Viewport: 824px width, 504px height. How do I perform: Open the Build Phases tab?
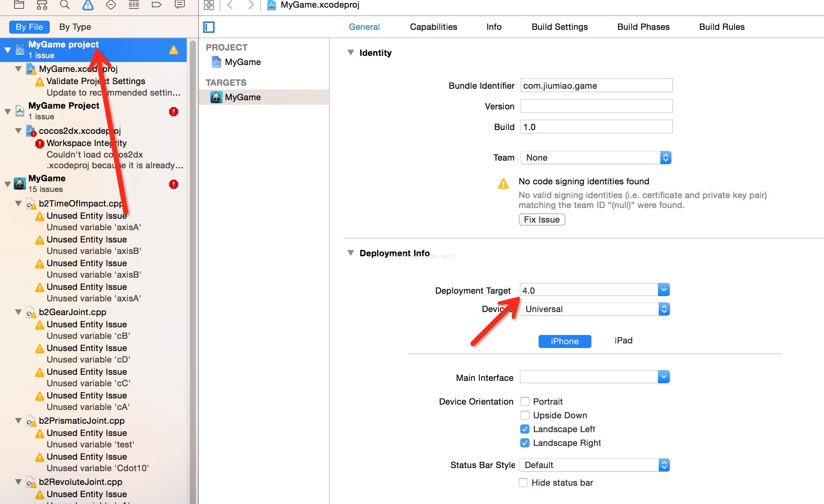[643, 27]
